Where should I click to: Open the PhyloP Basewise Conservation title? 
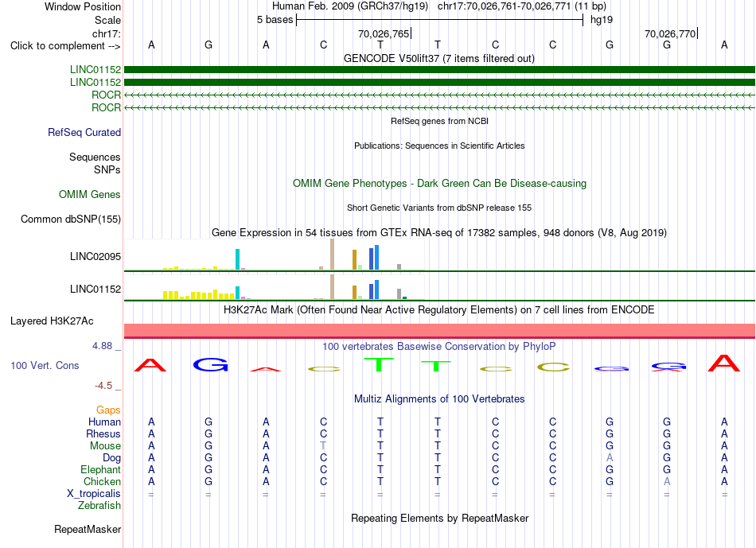[x=439, y=346]
